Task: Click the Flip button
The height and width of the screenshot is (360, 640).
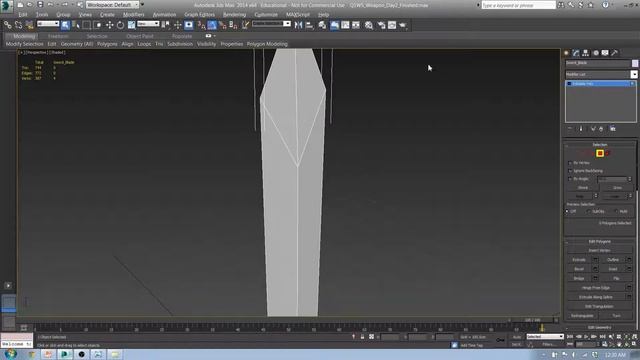Action: coord(616,279)
